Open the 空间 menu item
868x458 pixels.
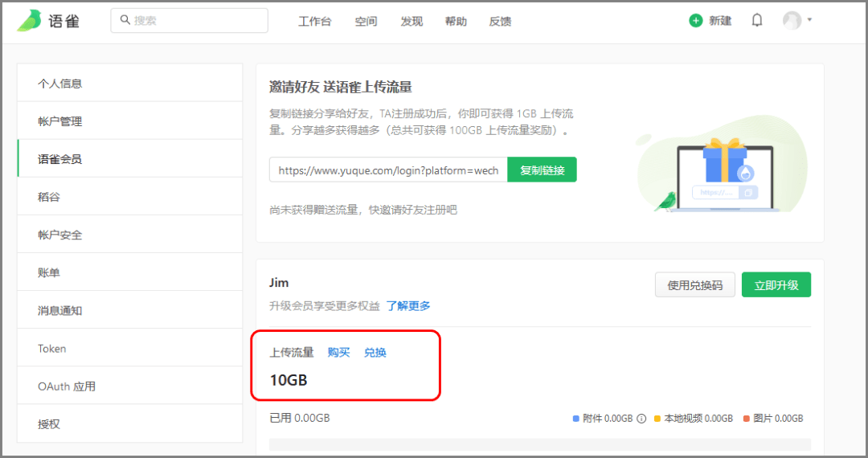point(366,21)
